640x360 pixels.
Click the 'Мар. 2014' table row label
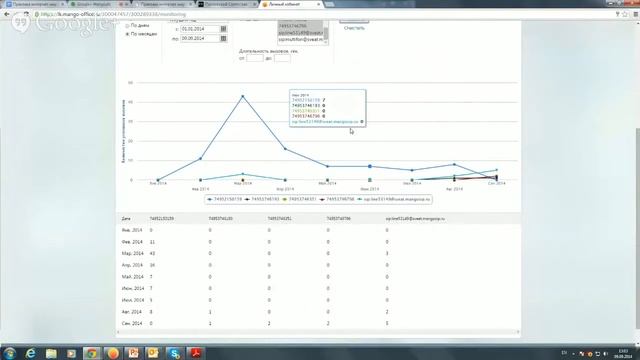(x=132, y=253)
